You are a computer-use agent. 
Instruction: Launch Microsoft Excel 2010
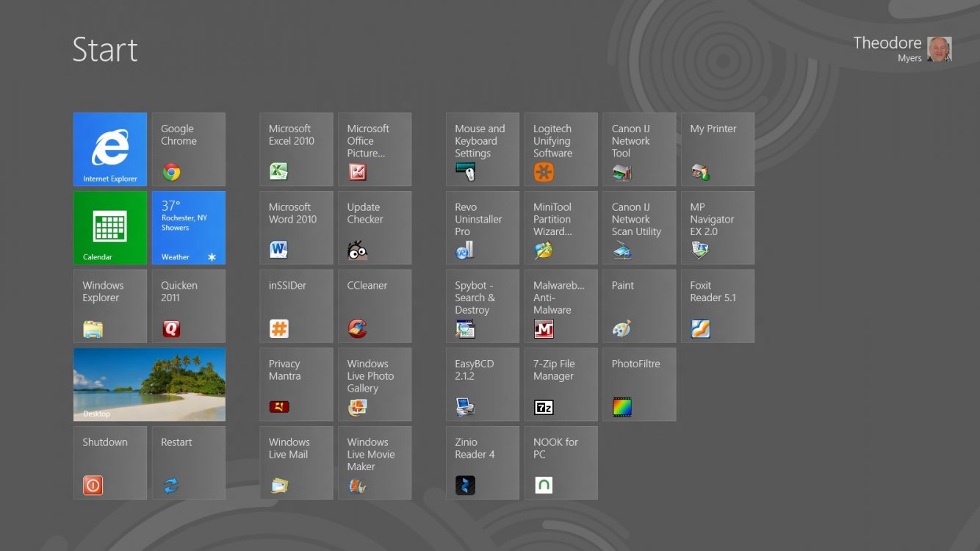[296, 149]
